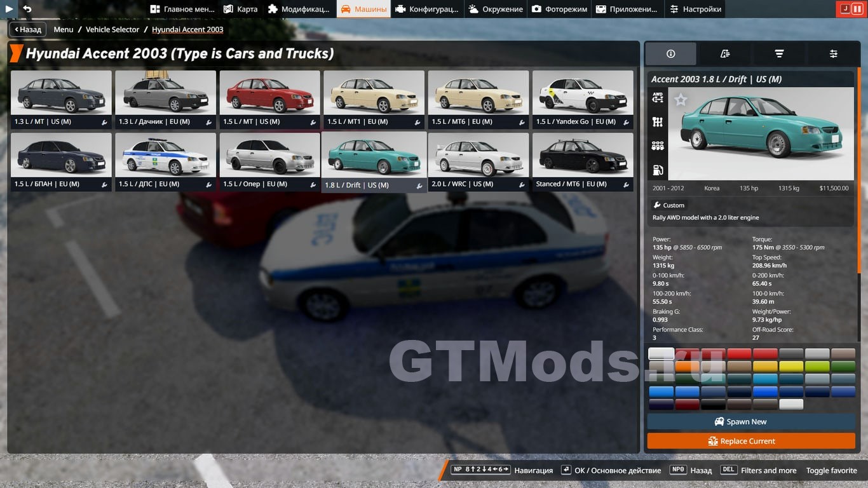Click the pause icon in the top-right corner
The image size is (868, 488).
pyautogui.click(x=857, y=9)
